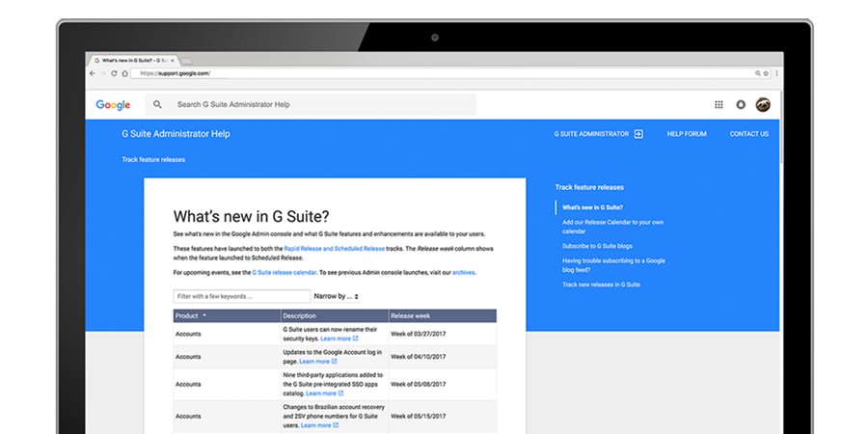Image resolution: width=868 pixels, height=434 pixels.
Task: Open the account profile avatar
Action: coord(763,104)
